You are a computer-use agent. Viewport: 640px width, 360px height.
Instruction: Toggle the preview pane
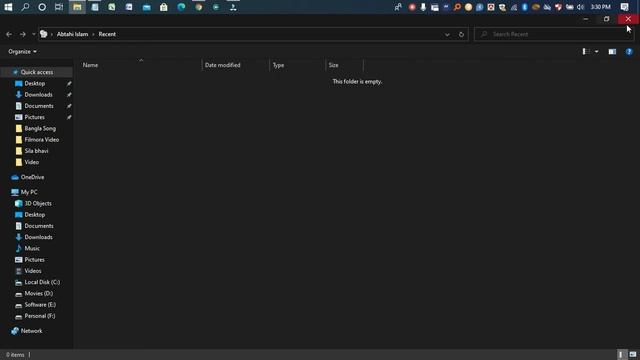[x=612, y=51]
